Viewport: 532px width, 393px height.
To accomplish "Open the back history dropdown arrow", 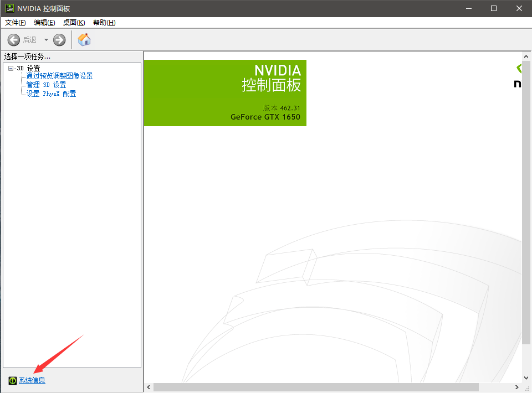I will tap(46, 40).
